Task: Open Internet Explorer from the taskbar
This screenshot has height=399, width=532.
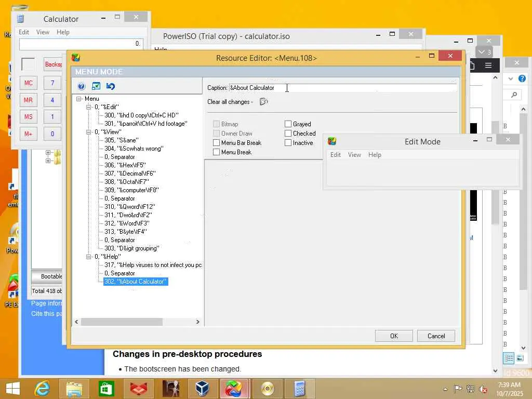Action: coord(42,389)
